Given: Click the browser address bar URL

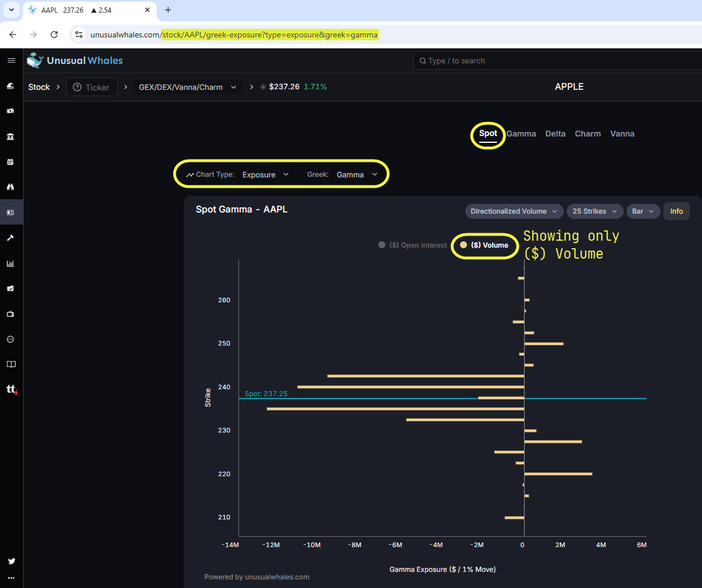Looking at the screenshot, I should pyautogui.click(x=234, y=35).
